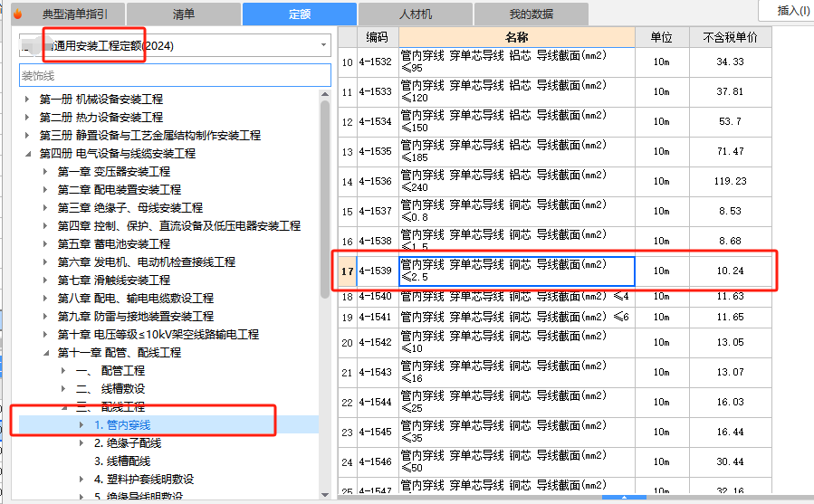Select quota code 4-1542
The width and height of the screenshot is (814, 504).
[x=376, y=343]
